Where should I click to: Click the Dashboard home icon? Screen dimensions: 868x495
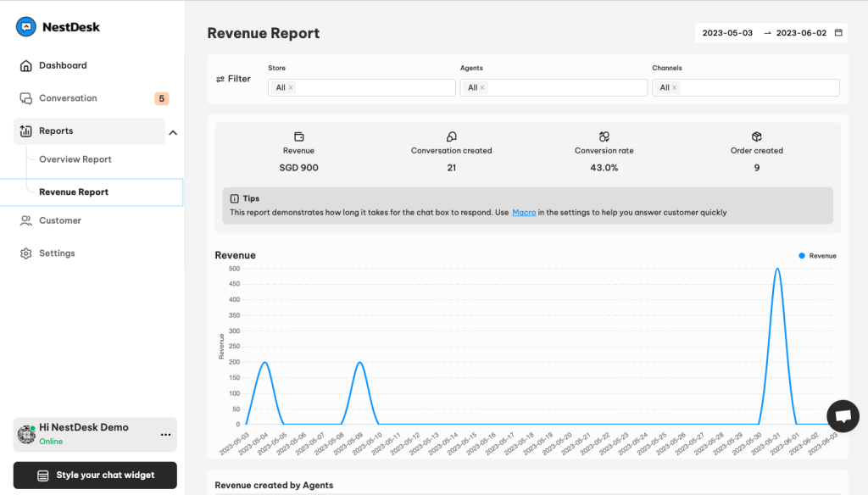(26, 66)
